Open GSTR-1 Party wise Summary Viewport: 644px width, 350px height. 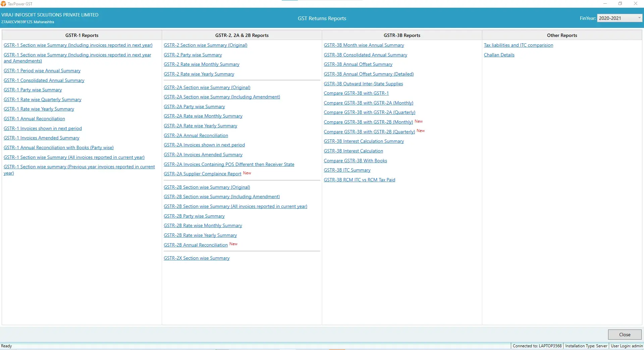[x=33, y=90]
